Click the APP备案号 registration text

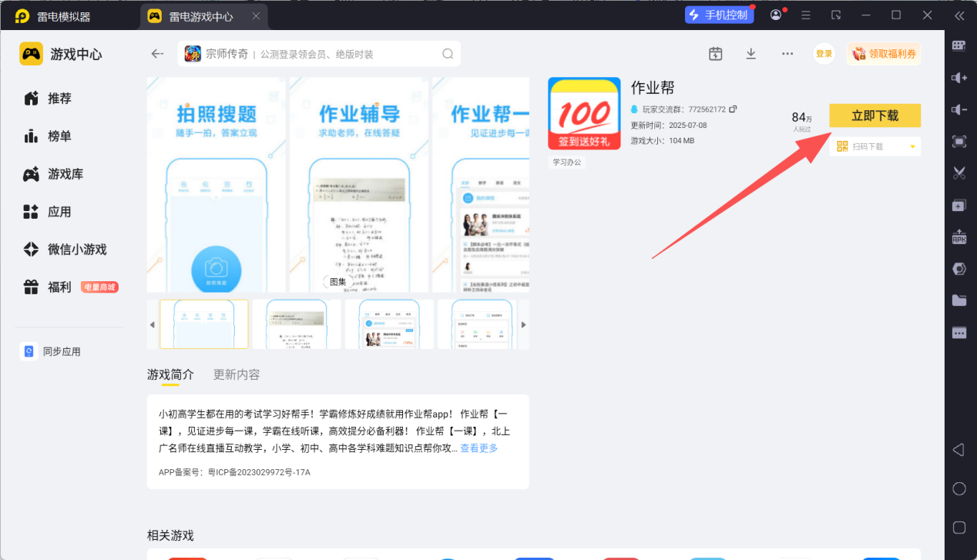[234, 471]
